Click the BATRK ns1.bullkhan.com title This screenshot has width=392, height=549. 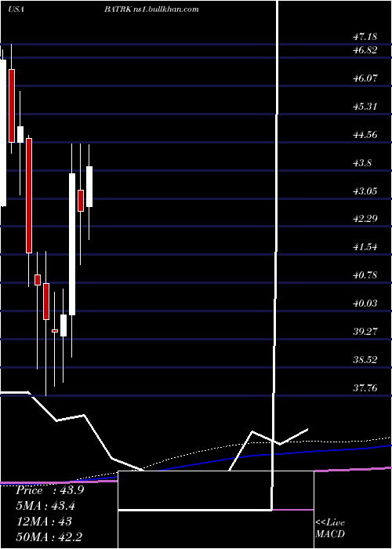pos(151,9)
